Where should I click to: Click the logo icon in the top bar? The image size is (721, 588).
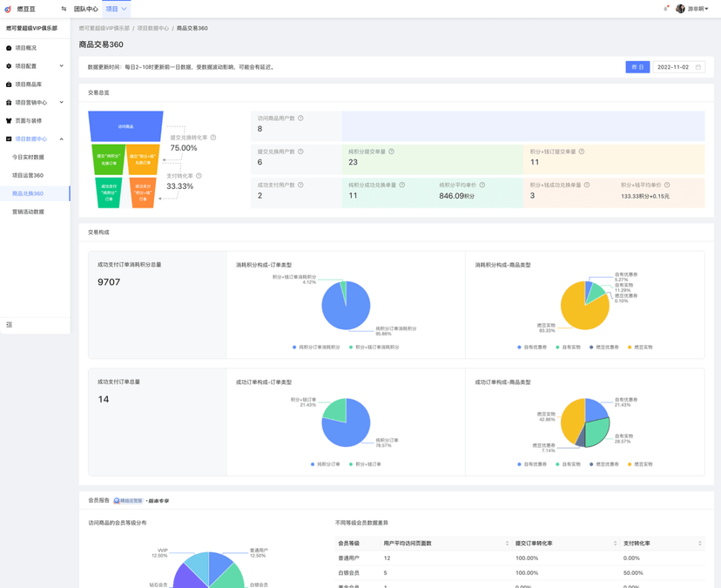(8, 9)
